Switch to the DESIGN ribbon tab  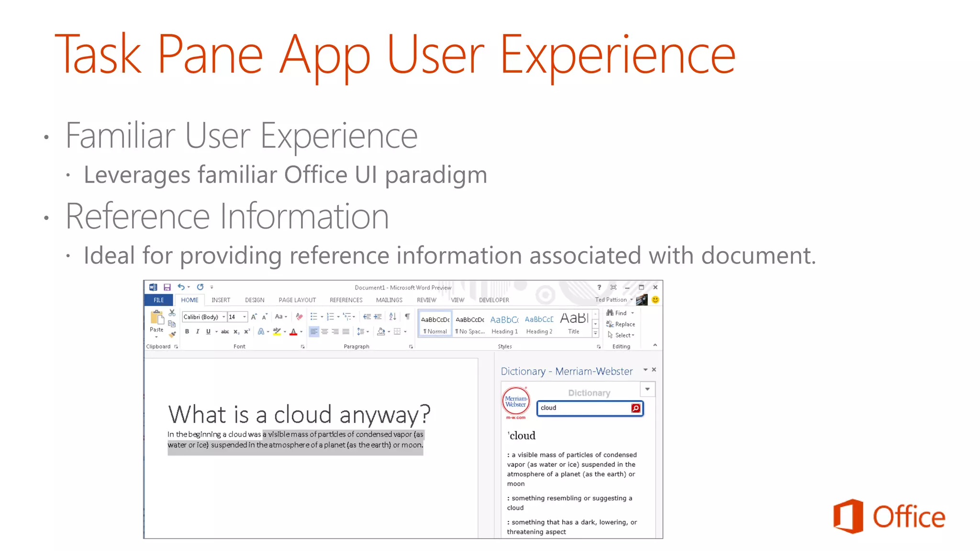click(x=255, y=300)
